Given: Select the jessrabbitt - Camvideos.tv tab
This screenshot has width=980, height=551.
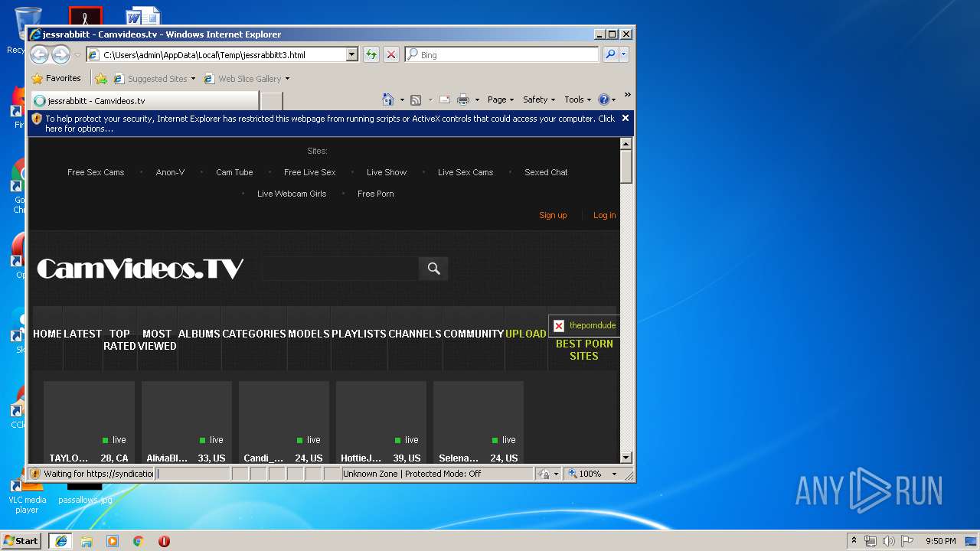Looking at the screenshot, I should point(144,101).
